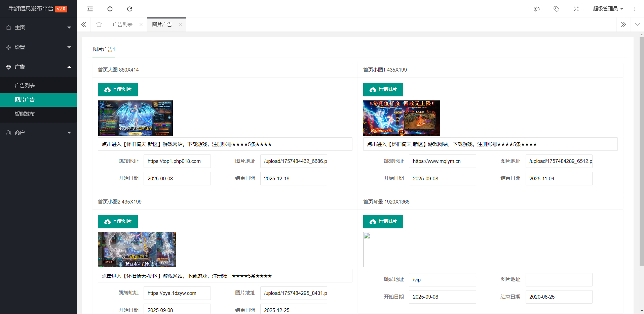The height and width of the screenshot is (314, 644).
Task: Toggle fullscreen mode icon
Action: (x=576, y=9)
